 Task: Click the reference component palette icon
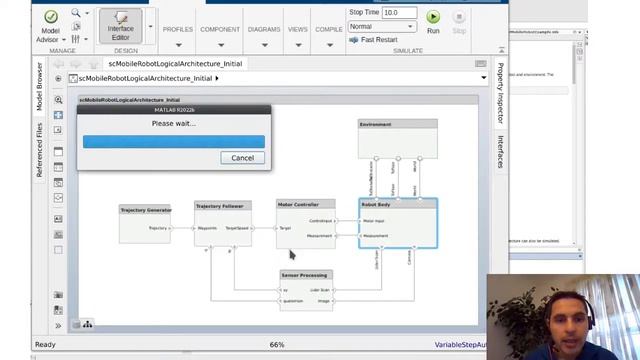click(58, 182)
